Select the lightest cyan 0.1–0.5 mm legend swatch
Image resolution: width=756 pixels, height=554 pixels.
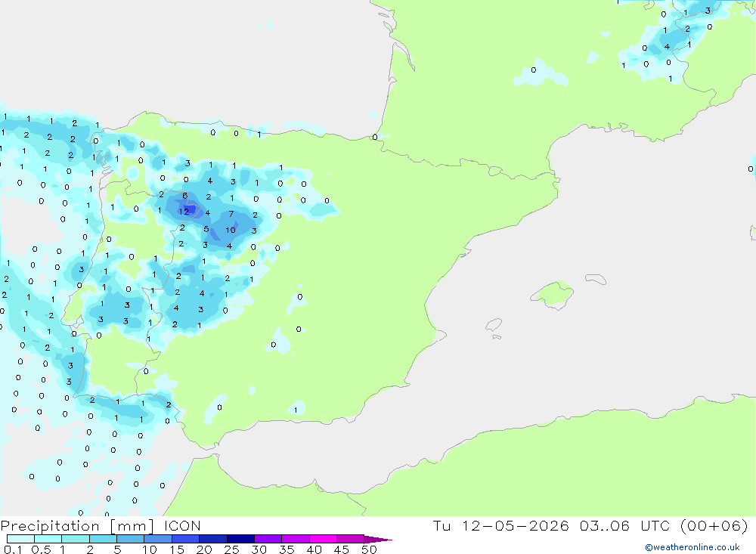20,539
